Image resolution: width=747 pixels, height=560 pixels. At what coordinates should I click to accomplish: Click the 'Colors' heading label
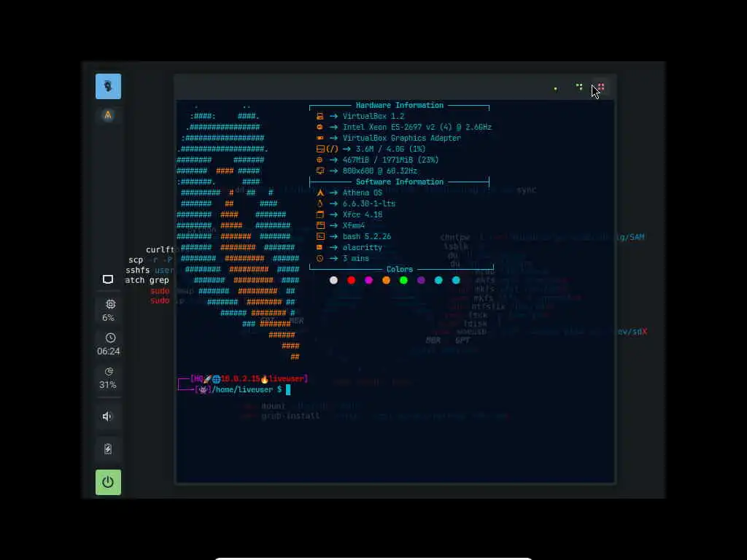point(399,270)
